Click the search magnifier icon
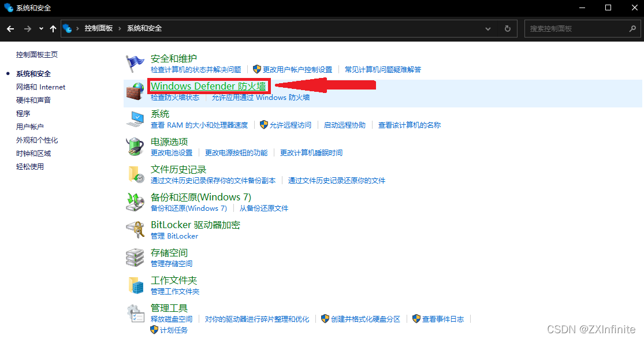Screen dimensions: 644x339 [632, 28]
